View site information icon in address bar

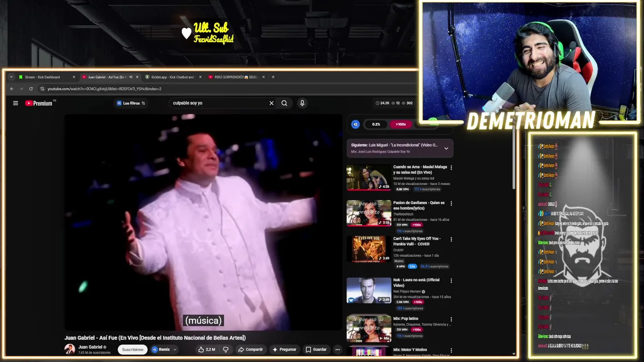click(x=42, y=89)
